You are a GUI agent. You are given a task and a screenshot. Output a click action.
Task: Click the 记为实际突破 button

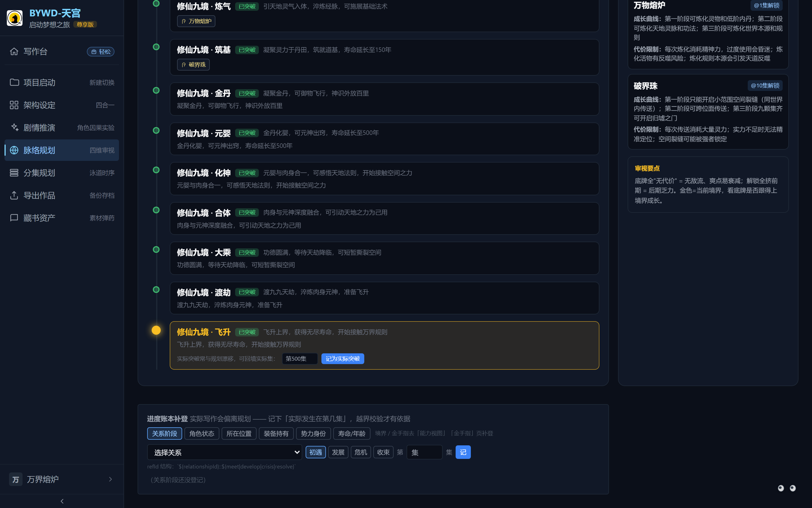(x=343, y=359)
